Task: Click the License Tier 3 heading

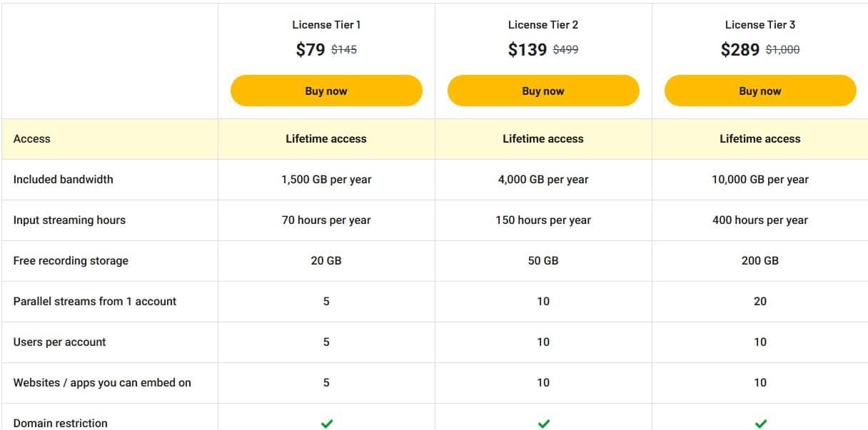Action: tap(760, 24)
